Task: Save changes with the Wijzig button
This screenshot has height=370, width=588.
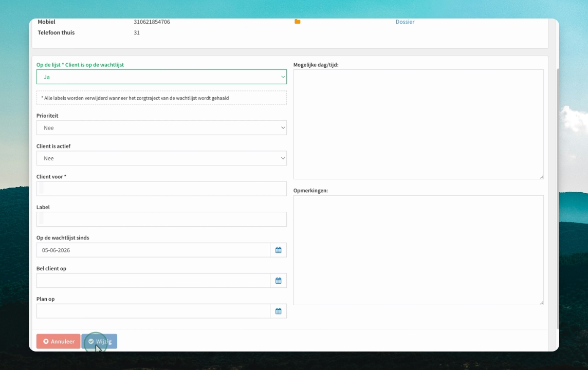Action: [99, 342]
